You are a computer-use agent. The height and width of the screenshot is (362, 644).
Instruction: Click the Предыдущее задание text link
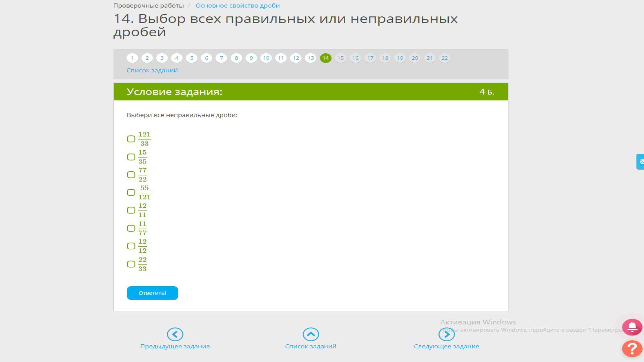point(175,346)
